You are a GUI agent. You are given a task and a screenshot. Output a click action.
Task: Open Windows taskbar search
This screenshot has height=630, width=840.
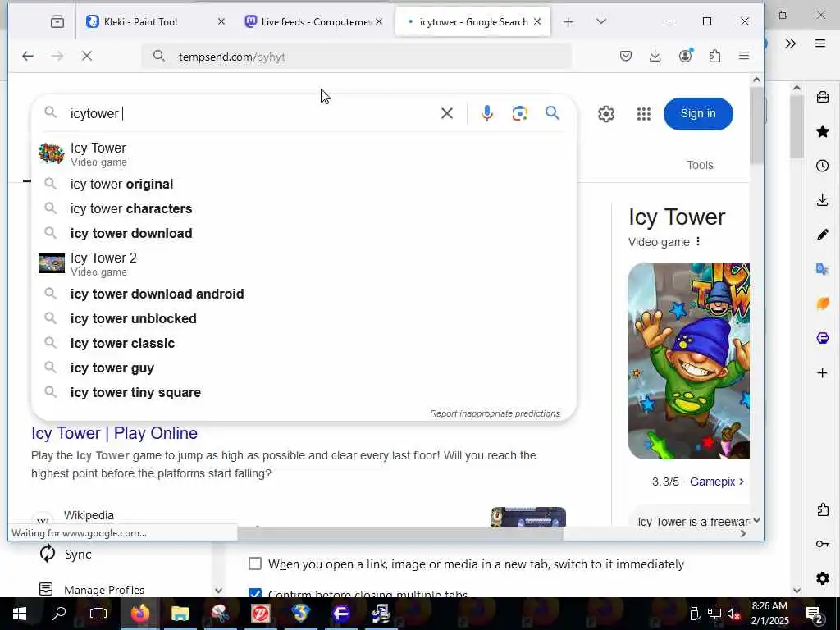pyautogui.click(x=59, y=614)
